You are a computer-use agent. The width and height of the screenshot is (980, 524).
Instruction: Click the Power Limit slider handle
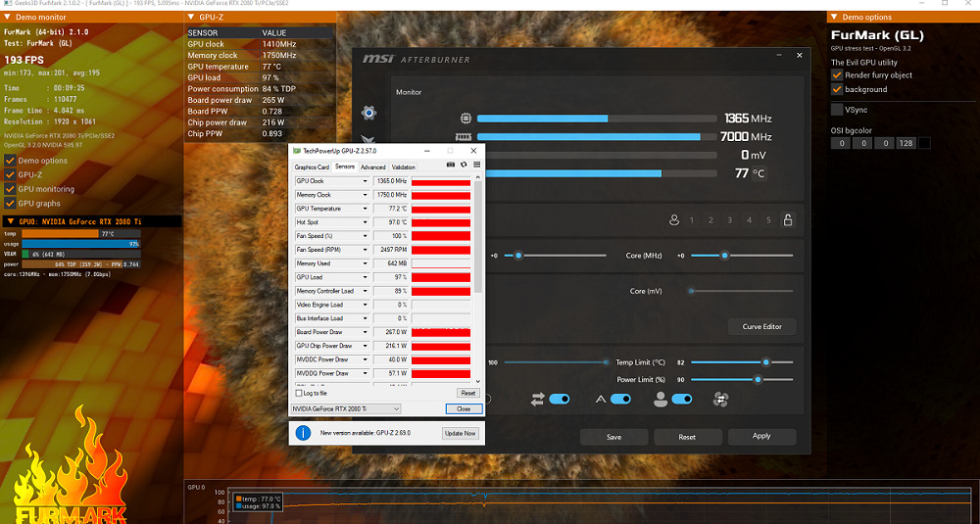click(758, 380)
